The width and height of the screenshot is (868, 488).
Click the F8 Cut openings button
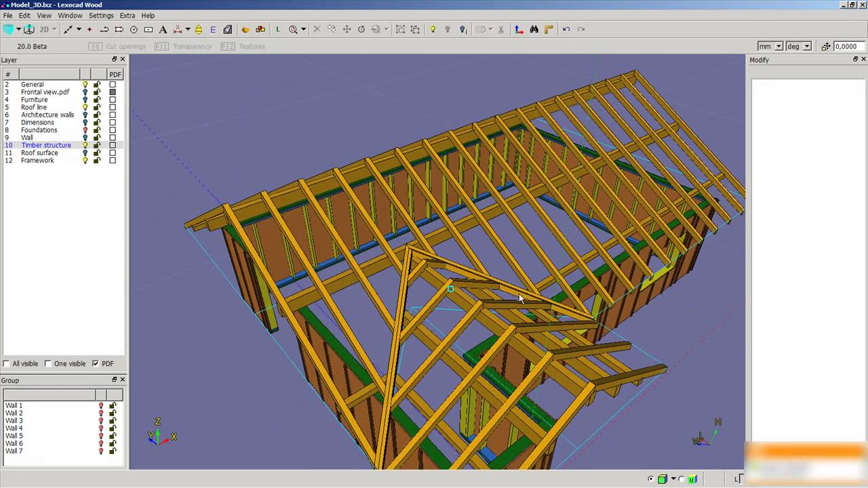(117, 46)
